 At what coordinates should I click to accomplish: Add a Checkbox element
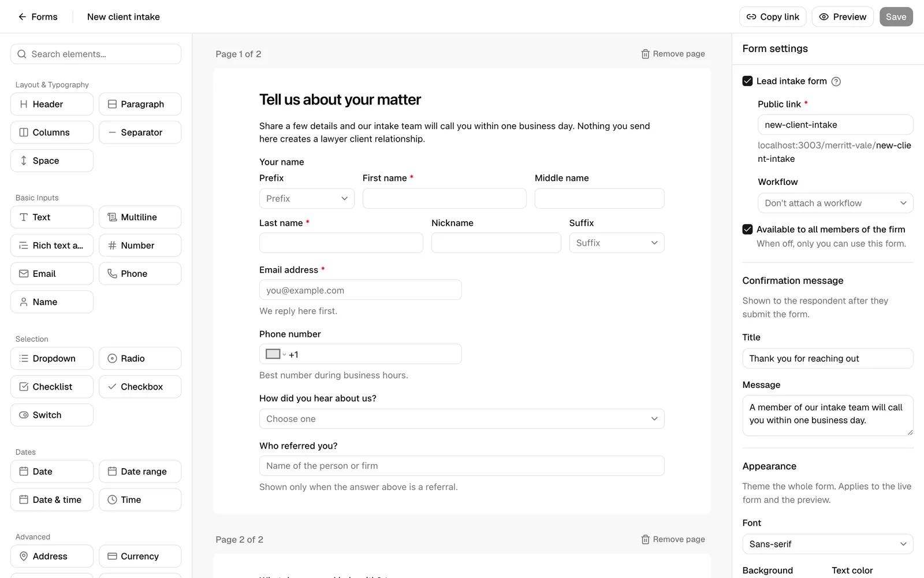(140, 387)
